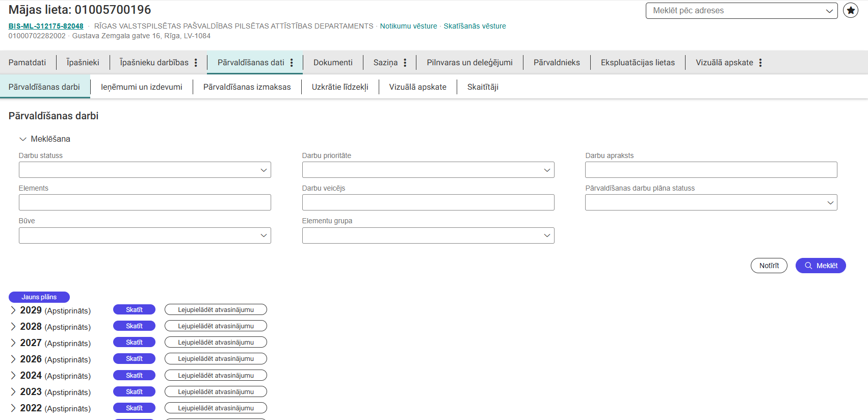Clear filters with the Notīrīt button
The image size is (868, 420).
pos(769,266)
